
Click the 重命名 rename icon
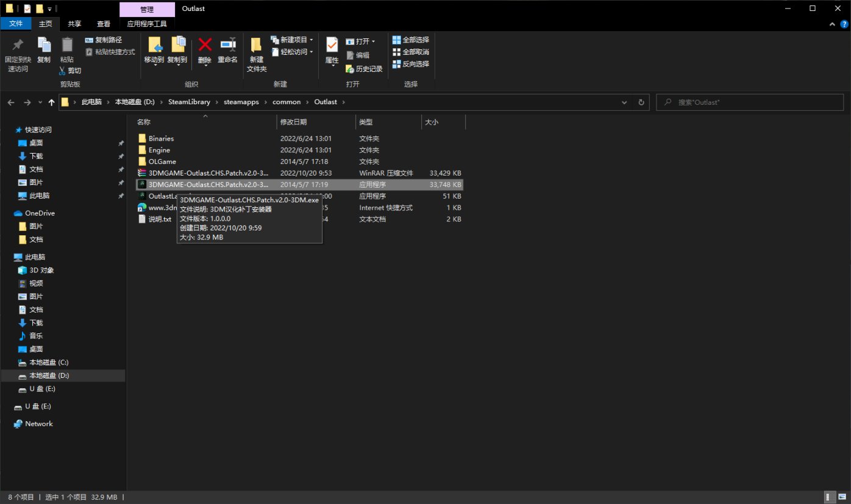click(227, 44)
